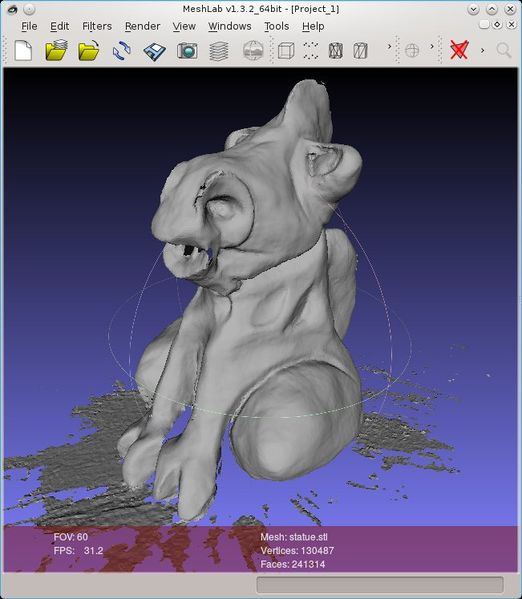This screenshot has height=599, width=522.
Task: Expand toolbar overflow chevron after render icons
Action: [x=389, y=47]
